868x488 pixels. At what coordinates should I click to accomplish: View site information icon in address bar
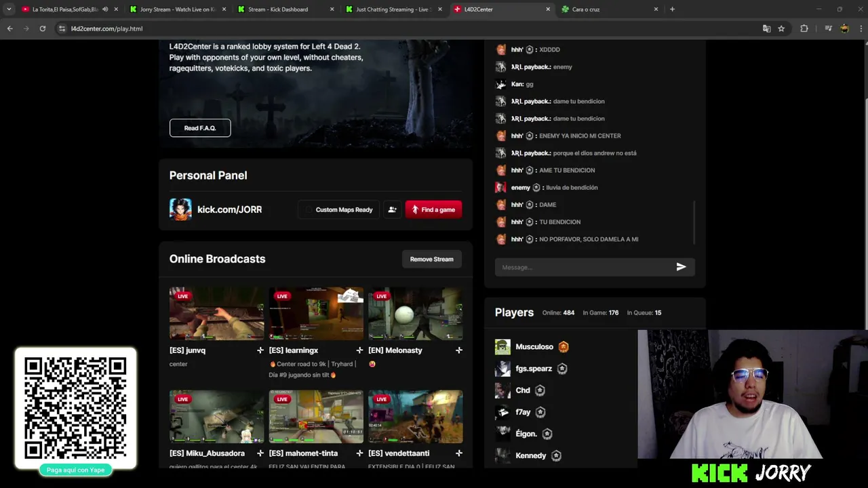point(62,28)
